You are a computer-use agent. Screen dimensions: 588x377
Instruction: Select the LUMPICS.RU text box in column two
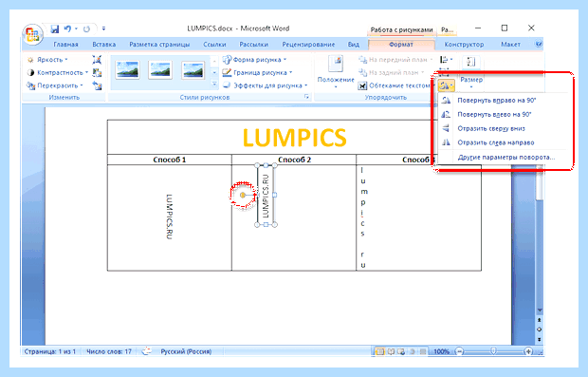(266, 196)
